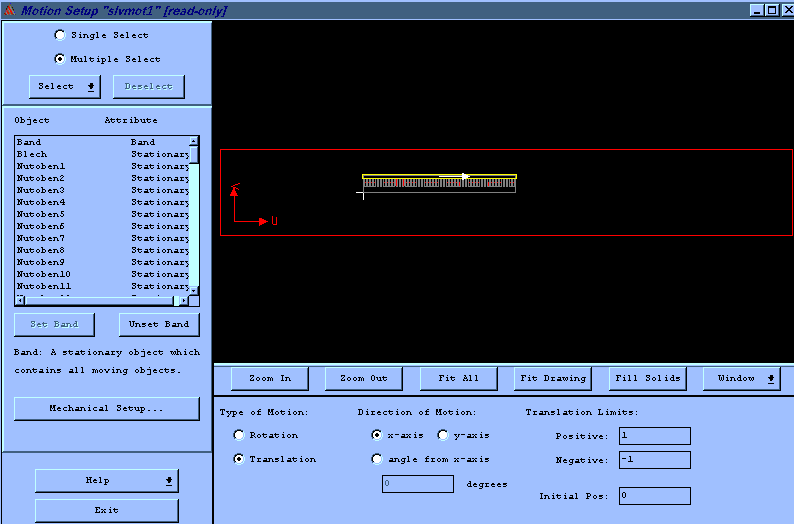Select the Nutoben8 object row
794x524 pixels.
(102, 250)
